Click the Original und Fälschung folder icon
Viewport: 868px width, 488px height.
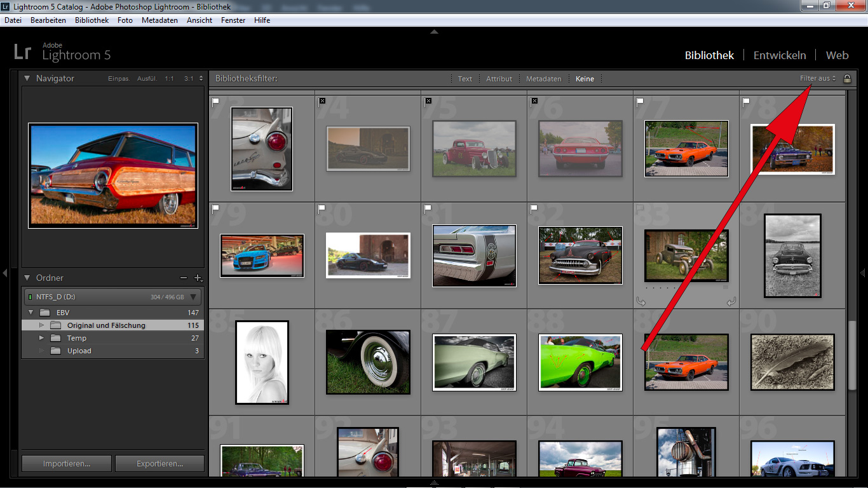[x=57, y=325]
